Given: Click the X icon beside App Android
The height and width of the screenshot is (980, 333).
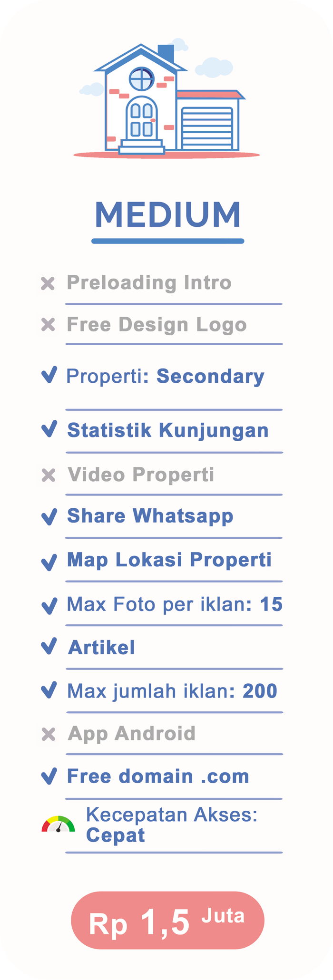Looking at the screenshot, I should 49,734.
